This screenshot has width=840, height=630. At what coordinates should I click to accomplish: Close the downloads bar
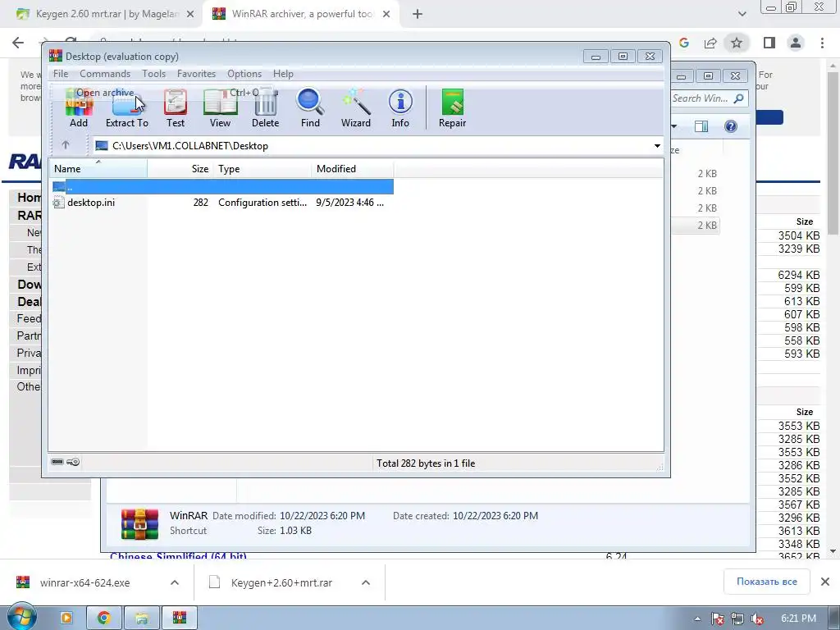click(825, 582)
